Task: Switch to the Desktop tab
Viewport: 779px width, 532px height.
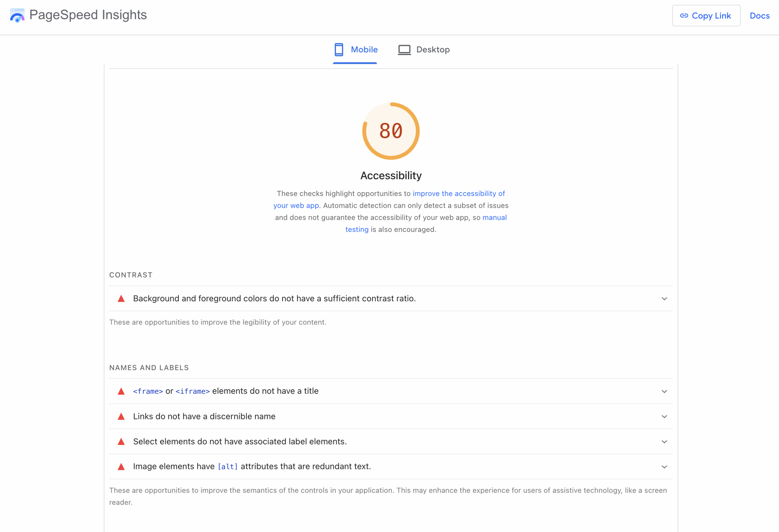Action: click(x=432, y=50)
